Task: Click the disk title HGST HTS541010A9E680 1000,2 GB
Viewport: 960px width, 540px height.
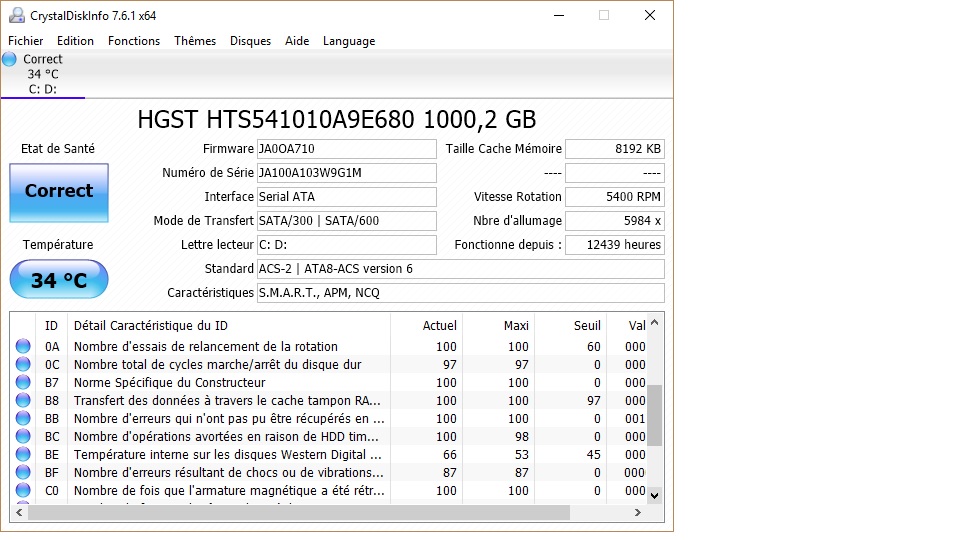Action: [x=337, y=119]
